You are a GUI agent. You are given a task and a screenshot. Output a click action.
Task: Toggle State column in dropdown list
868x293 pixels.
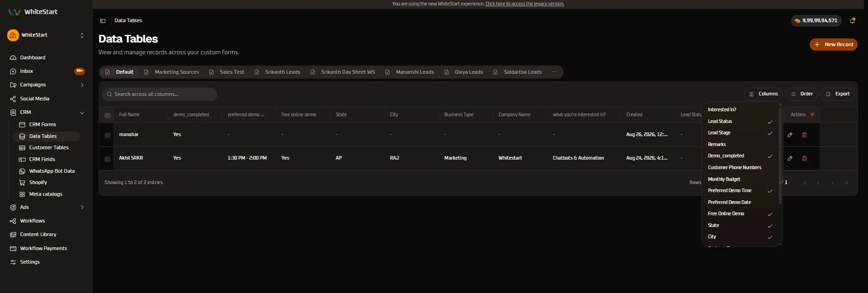(x=740, y=225)
